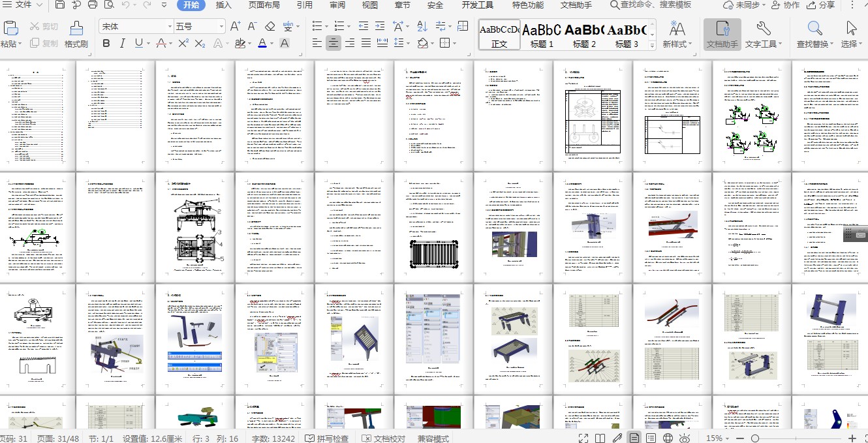Viewport: 868px width, 443px height.
Task: Open Find and Replace (查找替换)
Action: tap(814, 35)
